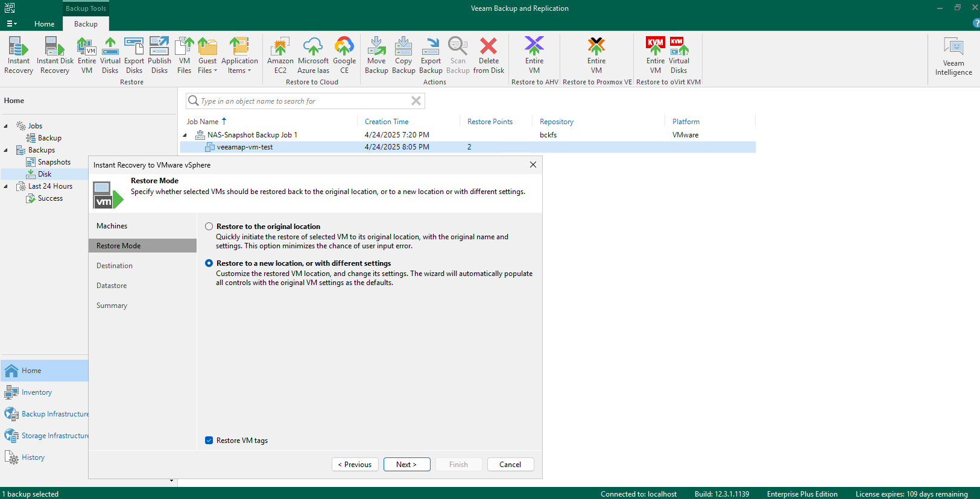
Task: Sort by Creation Time column
Action: pyautogui.click(x=387, y=122)
